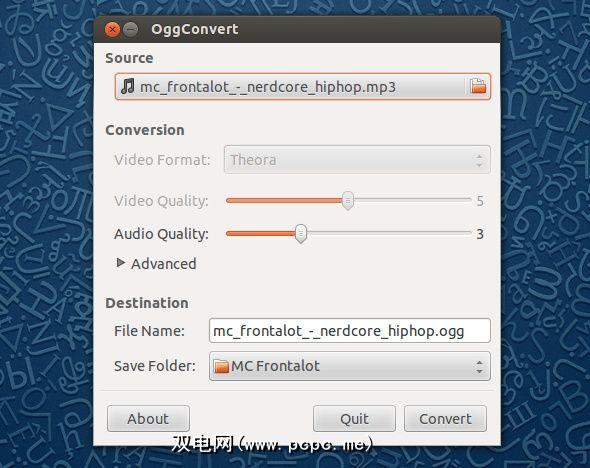Click the music note icon in Source field
Image resolution: width=590 pixels, height=468 pixels.
[x=128, y=86]
